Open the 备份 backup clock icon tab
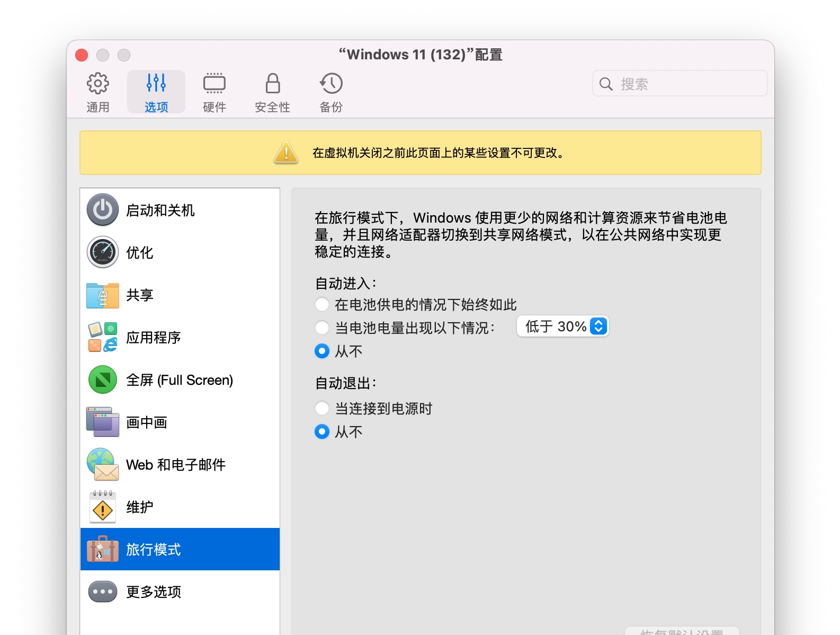The image size is (840, 635). (331, 92)
